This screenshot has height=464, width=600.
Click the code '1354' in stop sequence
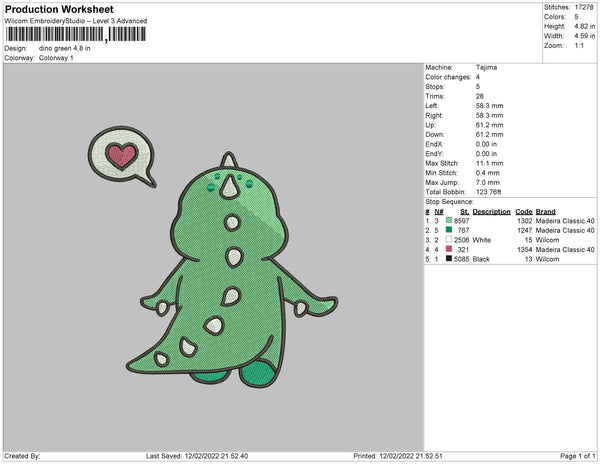tap(525, 249)
